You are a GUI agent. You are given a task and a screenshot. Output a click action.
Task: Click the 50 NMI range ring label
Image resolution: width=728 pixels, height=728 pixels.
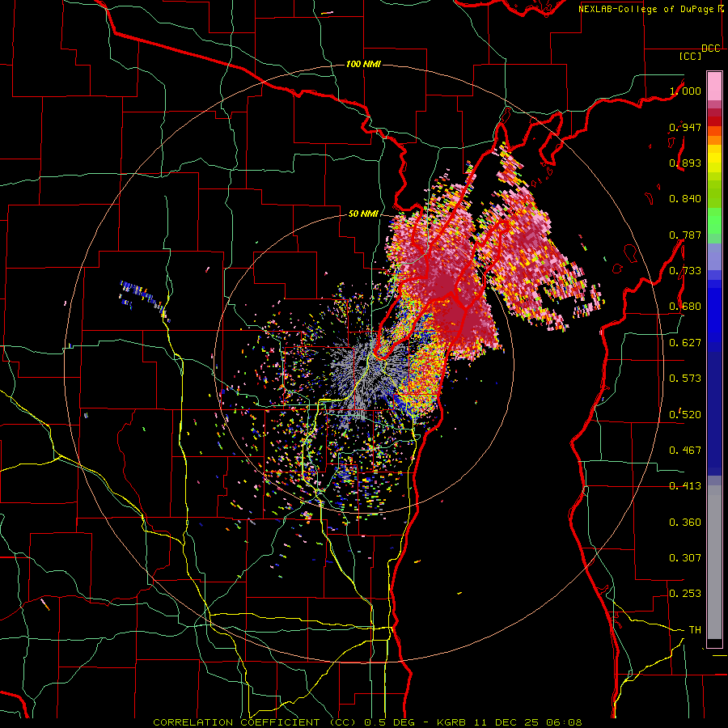click(363, 214)
